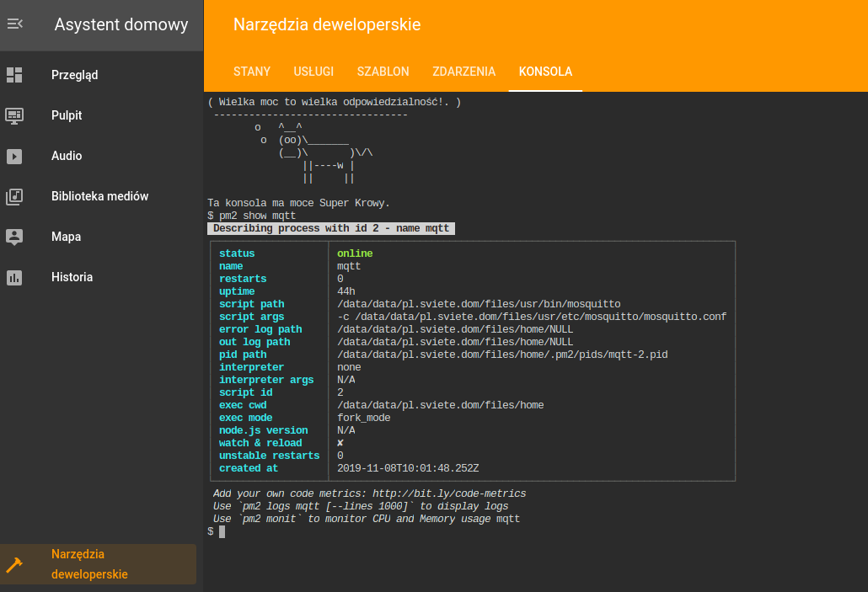
Task: Click the bit.ly/code-metrics line
Action: click(369, 493)
